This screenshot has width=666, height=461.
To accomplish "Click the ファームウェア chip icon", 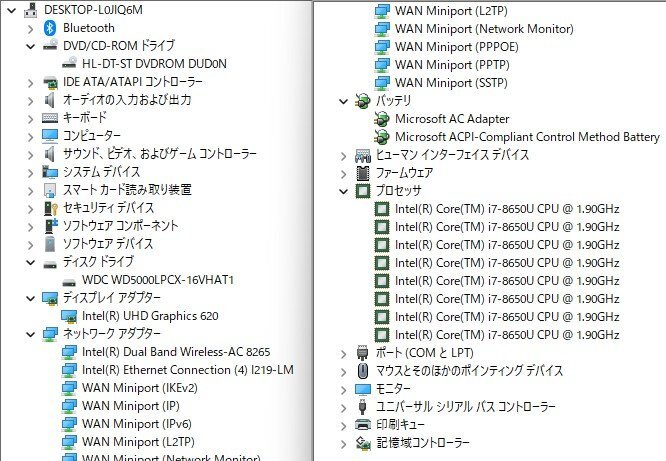I will click(x=363, y=173).
